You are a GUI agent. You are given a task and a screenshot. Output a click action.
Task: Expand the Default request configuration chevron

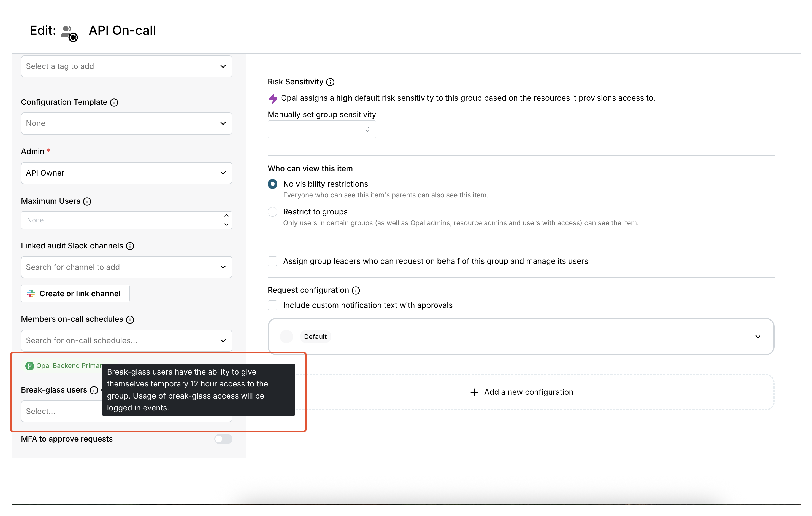tap(758, 337)
